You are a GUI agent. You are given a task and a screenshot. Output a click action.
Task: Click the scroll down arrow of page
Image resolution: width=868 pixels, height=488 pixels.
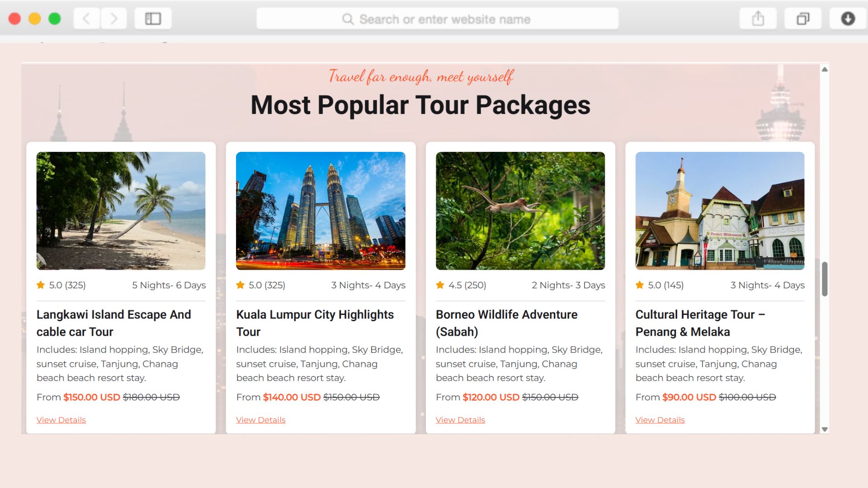point(825,429)
